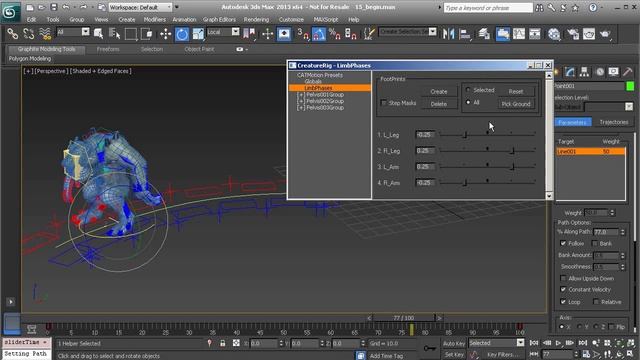Viewport: 640px width, 360px height.
Task: Expand the Pelvis002Group tree node
Action: (301, 101)
